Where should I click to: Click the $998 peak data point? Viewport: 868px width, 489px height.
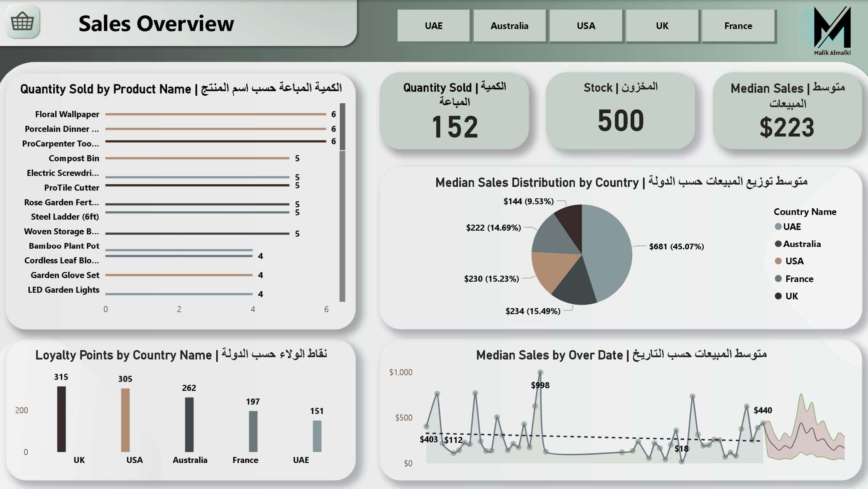540,373
